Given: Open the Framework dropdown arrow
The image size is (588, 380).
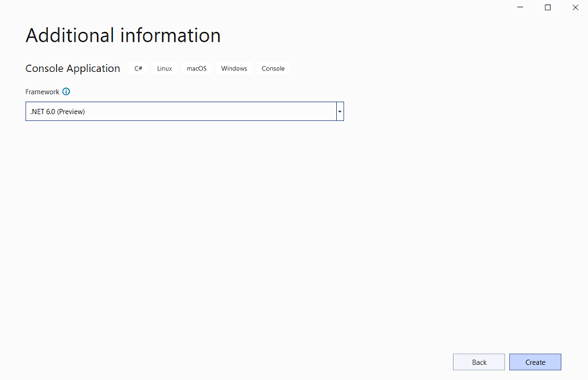Looking at the screenshot, I should [x=340, y=111].
